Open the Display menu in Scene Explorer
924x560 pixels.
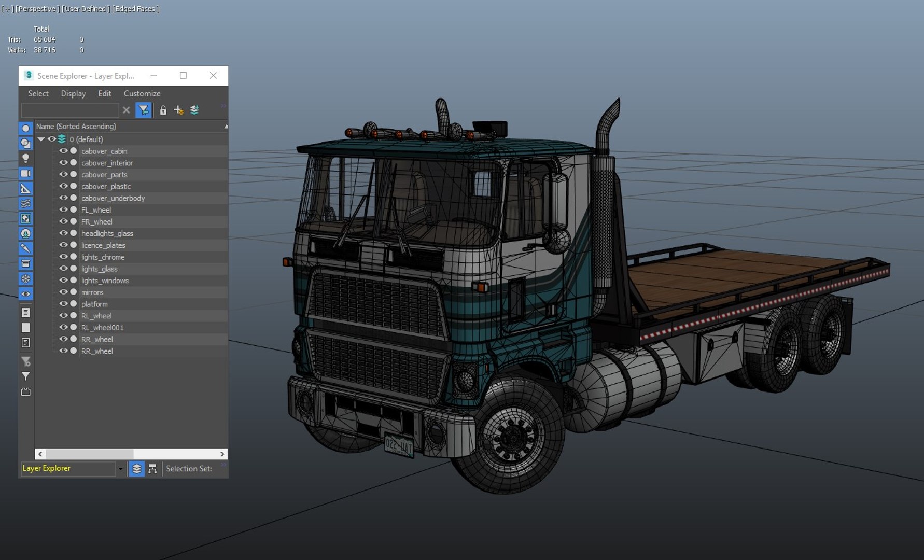pos(73,94)
